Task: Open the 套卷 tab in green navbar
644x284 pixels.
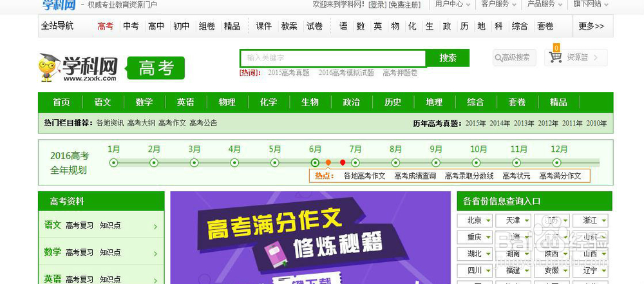Action: pos(516,102)
